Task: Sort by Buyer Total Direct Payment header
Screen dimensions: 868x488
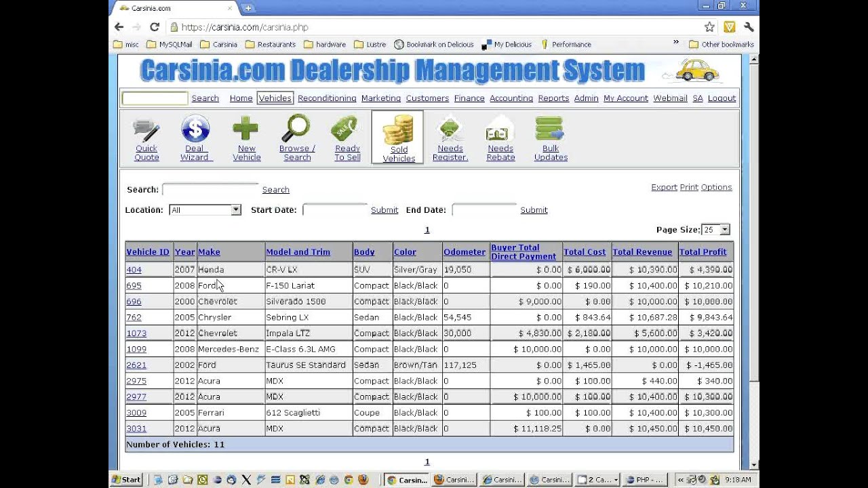Action: coord(524,251)
